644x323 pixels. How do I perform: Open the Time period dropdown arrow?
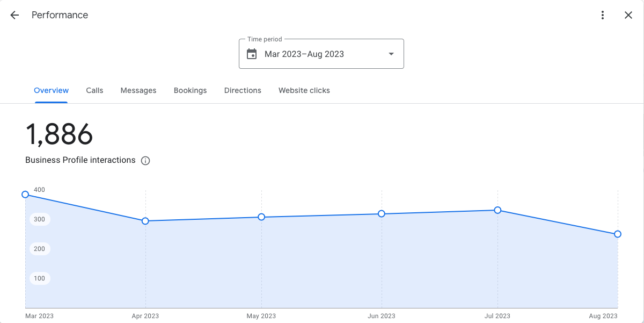391,54
